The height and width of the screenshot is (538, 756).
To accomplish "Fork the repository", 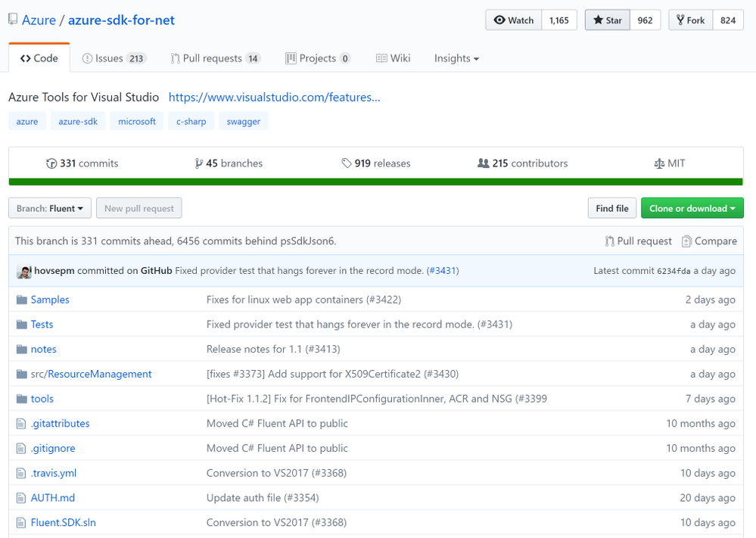I will pos(690,20).
